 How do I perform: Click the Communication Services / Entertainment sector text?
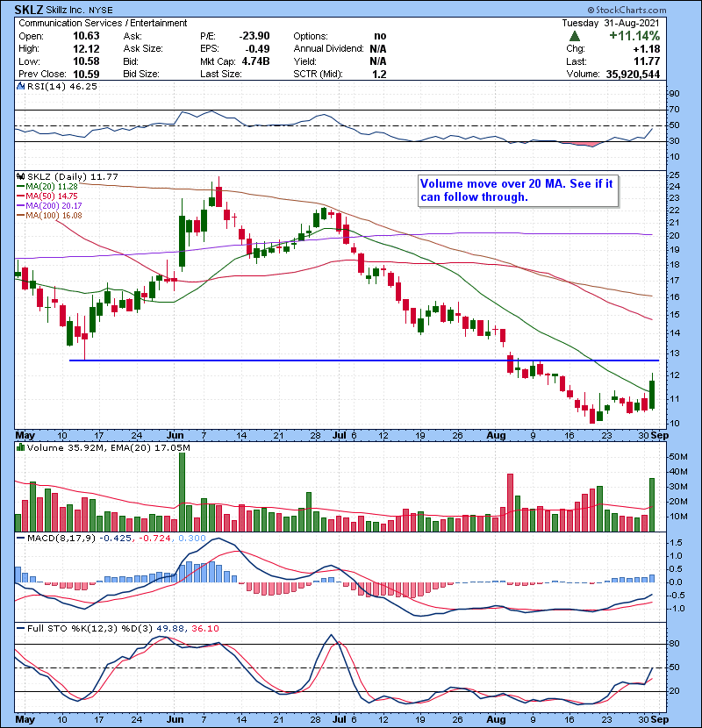103,23
